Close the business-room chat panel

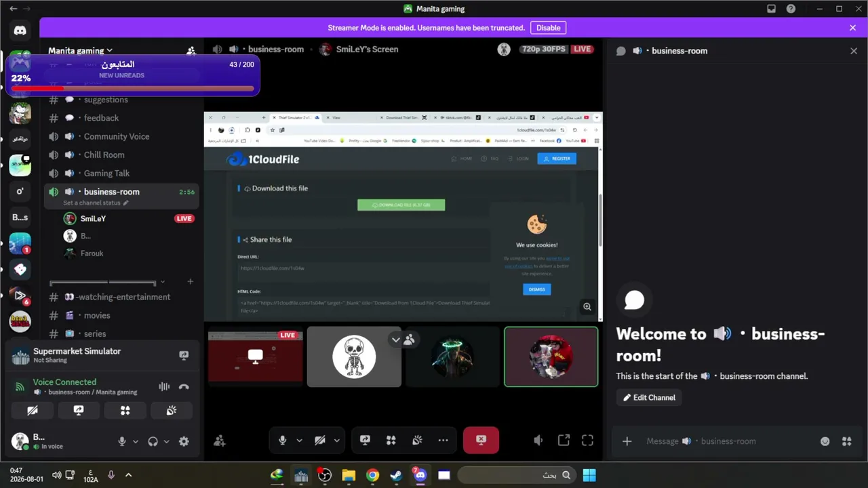pos(854,51)
